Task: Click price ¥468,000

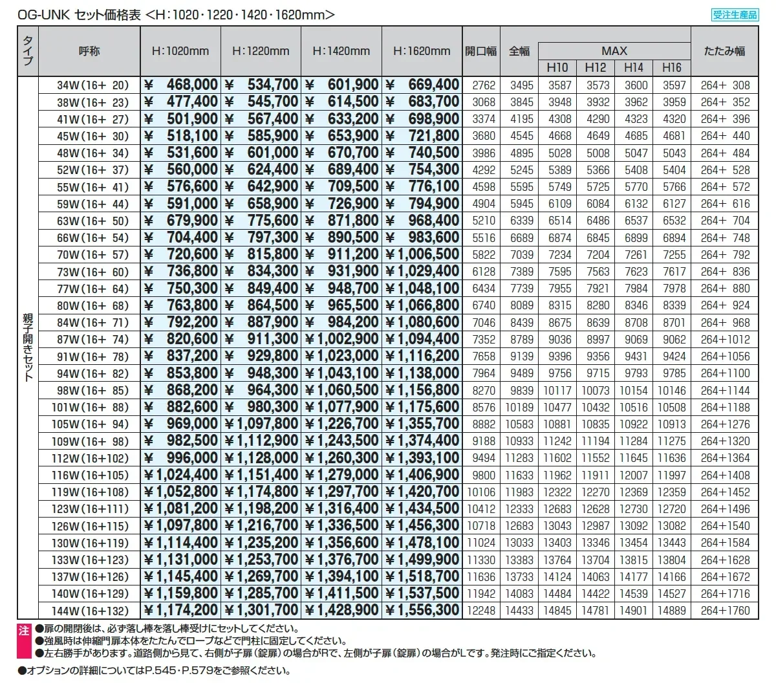Action: (180, 85)
